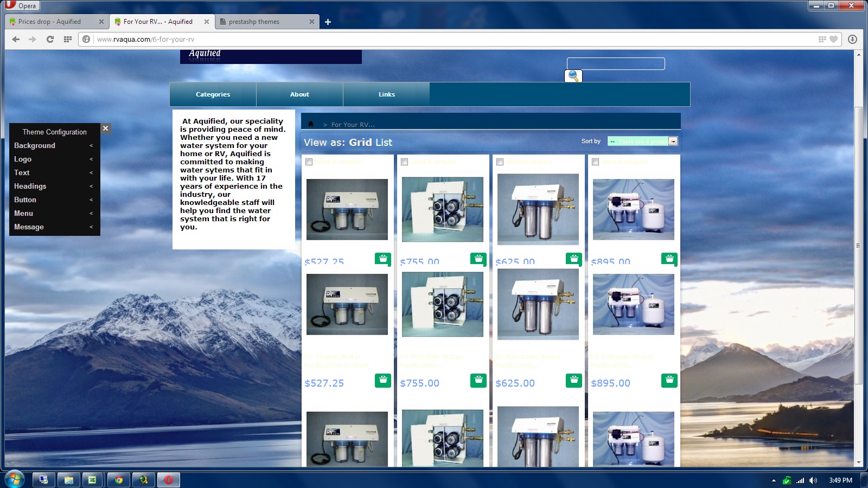Image resolution: width=868 pixels, height=488 pixels.
Task: Reload the current page
Action: coord(50,39)
